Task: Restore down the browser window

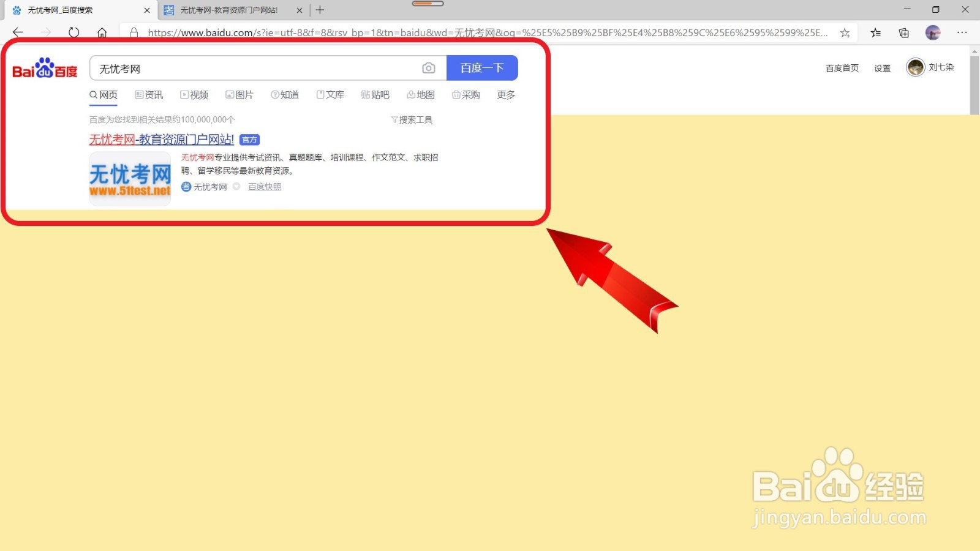Action: [936, 9]
